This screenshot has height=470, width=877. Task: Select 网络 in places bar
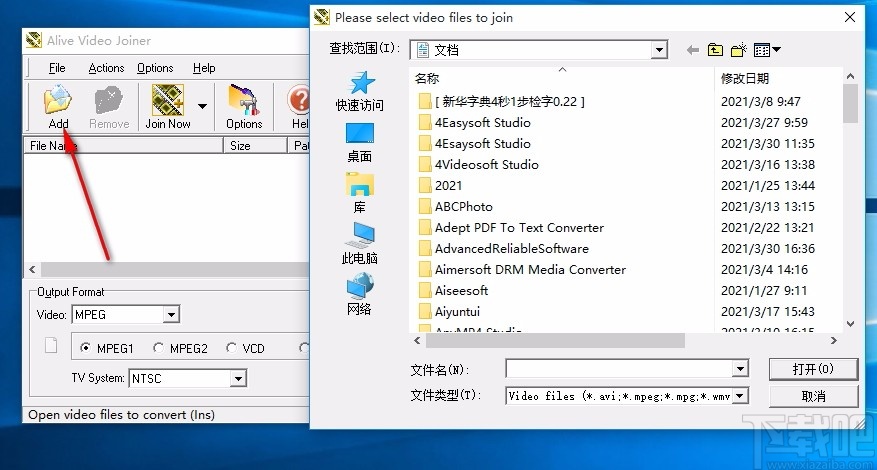click(360, 294)
